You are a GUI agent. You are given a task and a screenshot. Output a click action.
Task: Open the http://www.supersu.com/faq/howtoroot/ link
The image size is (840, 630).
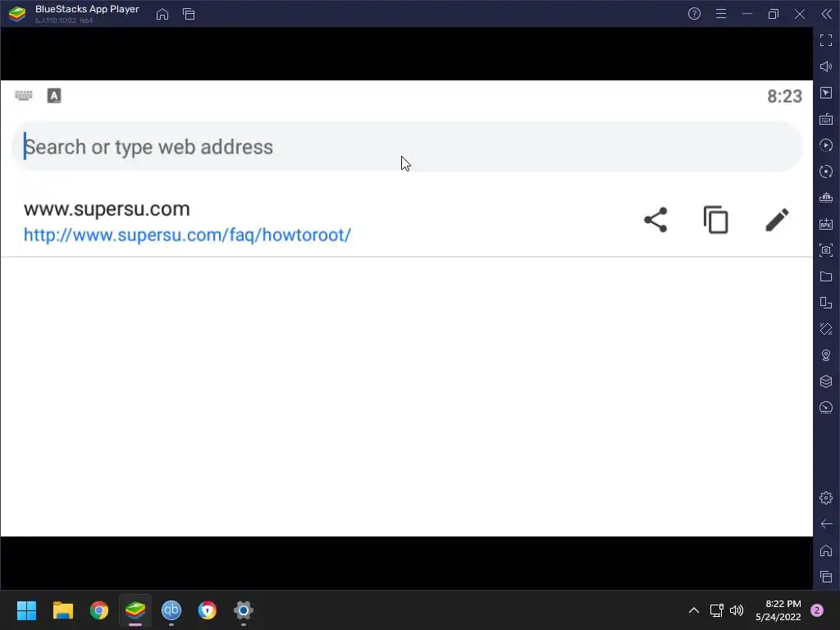coord(188,235)
